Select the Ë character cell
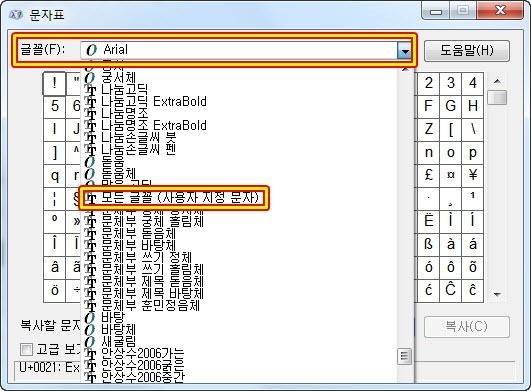531x391 pixels. point(428,222)
